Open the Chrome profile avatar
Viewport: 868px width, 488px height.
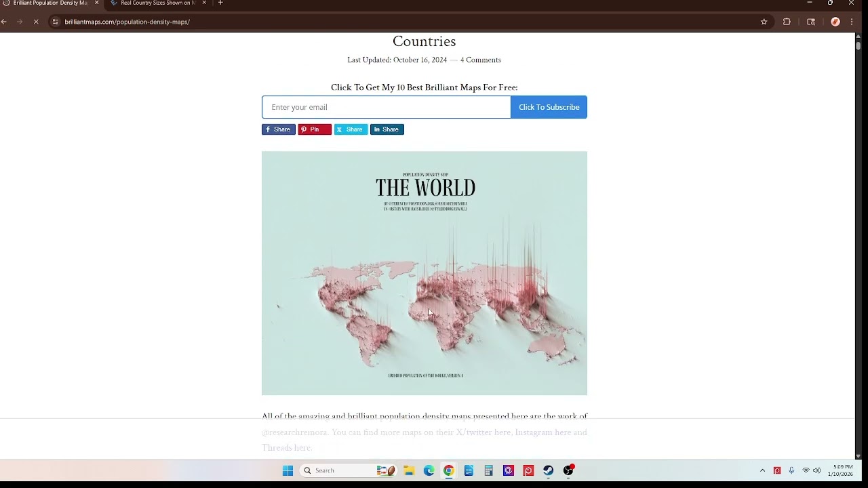(x=835, y=22)
